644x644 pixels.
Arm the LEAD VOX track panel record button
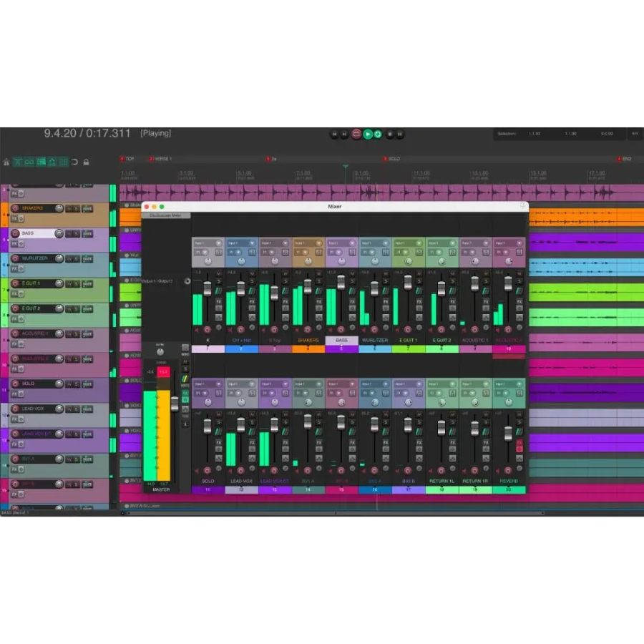(15, 409)
